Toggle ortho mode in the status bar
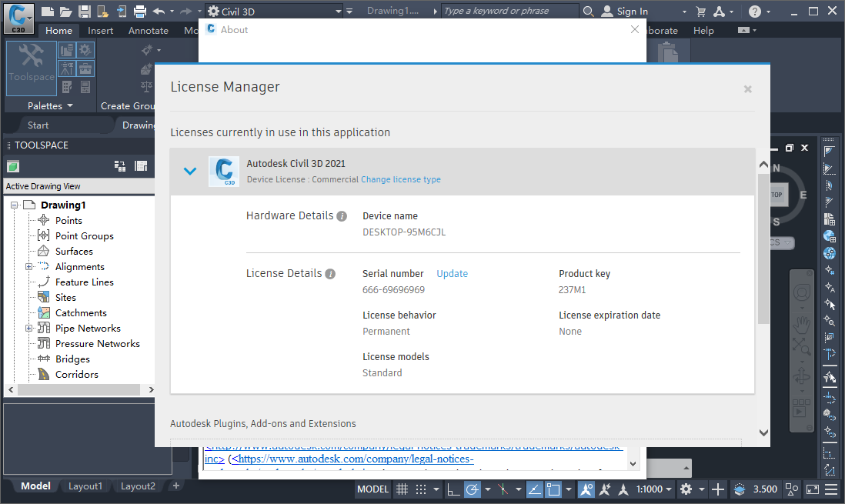 [x=453, y=489]
